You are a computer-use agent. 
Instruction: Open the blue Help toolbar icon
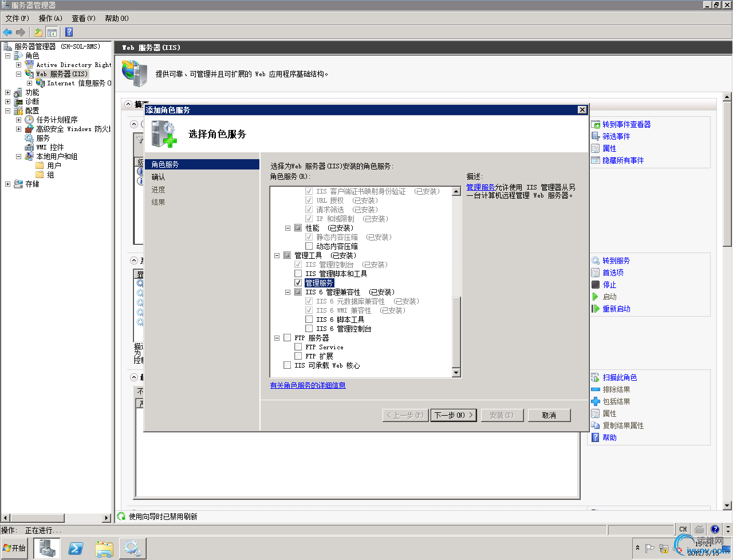pos(69,32)
